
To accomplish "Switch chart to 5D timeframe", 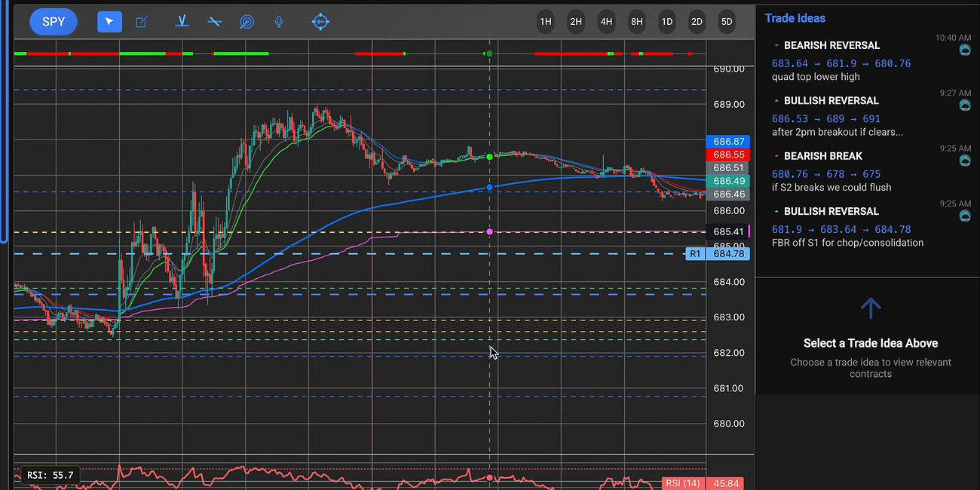I will click(x=727, y=22).
